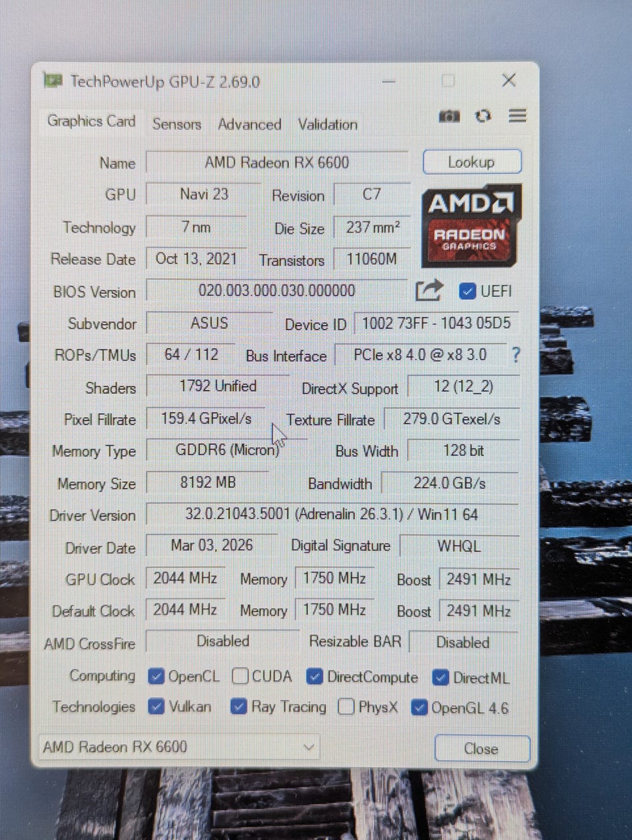Click the GPU Clock row Memory 1750 MHz
Screen dimensions: 632x840
coord(334,578)
